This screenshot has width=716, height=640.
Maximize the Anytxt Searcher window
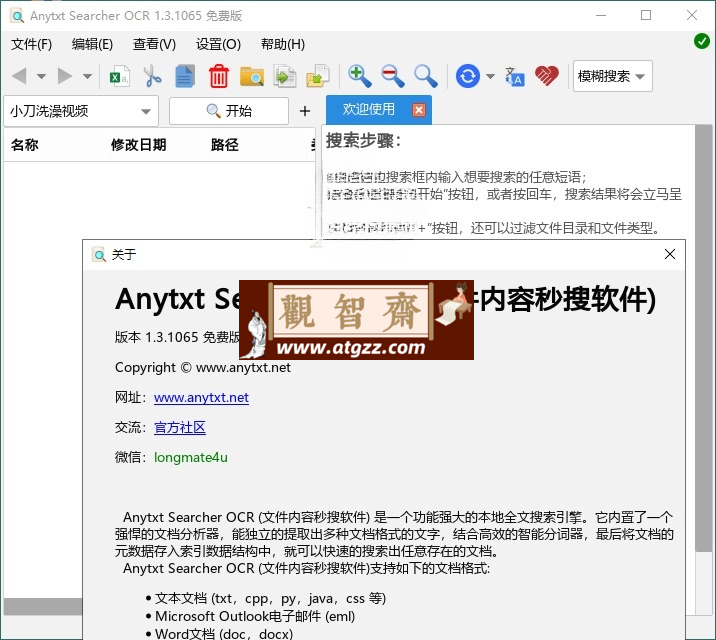[646, 16]
